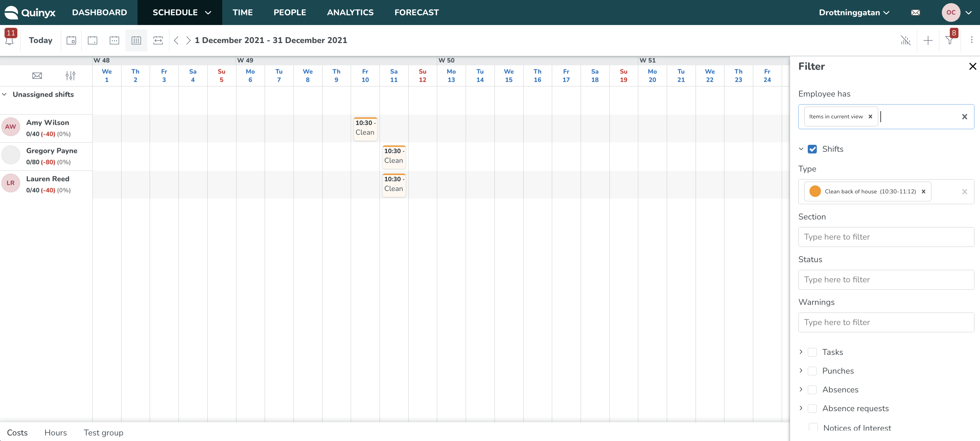Viewport: 980px width, 441px height.
Task: Switch to the Costs tab
Action: 17,433
